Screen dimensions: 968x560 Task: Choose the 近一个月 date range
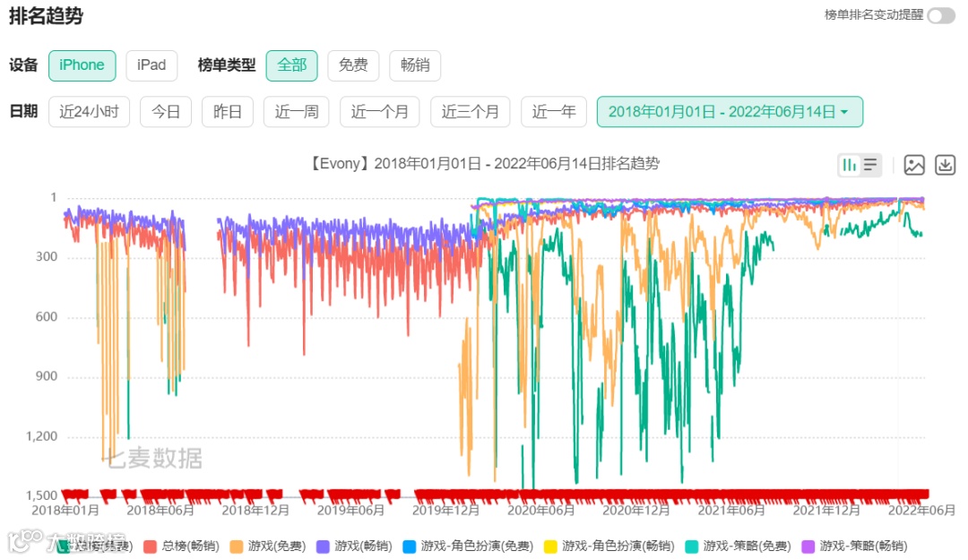380,112
